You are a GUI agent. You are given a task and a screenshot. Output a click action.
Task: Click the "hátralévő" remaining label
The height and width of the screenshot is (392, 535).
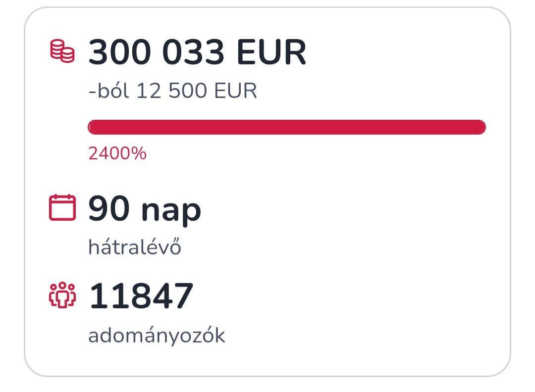tap(134, 246)
